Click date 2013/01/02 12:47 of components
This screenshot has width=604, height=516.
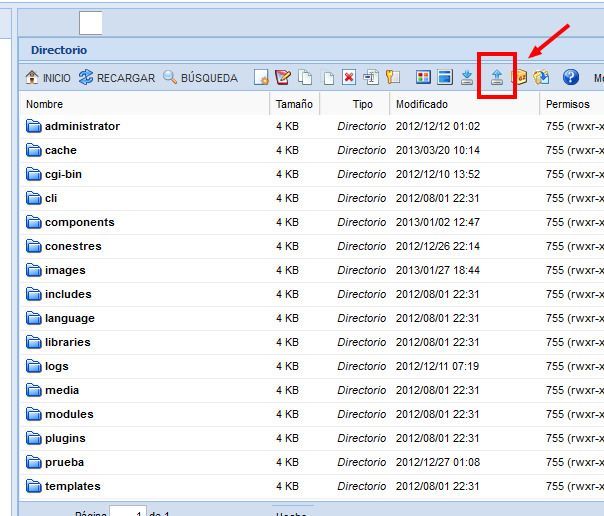(438, 222)
